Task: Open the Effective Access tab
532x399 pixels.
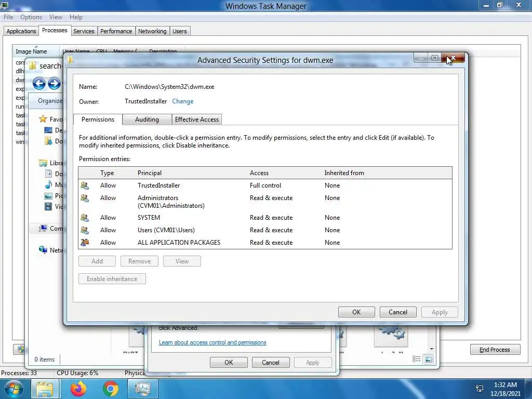Action: (197, 119)
